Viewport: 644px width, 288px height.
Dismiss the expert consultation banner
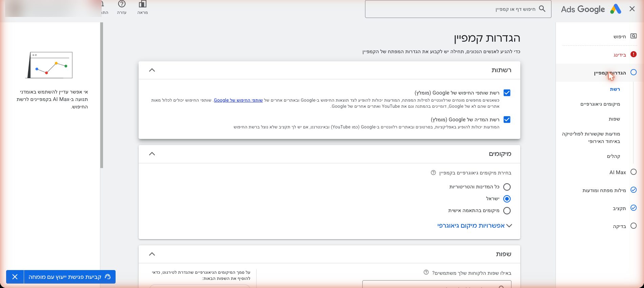tap(15, 277)
